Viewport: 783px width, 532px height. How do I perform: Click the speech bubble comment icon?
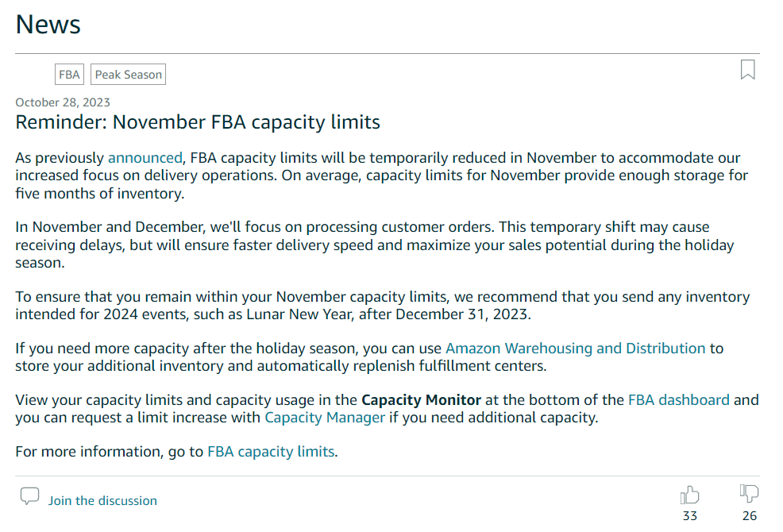[x=29, y=496]
